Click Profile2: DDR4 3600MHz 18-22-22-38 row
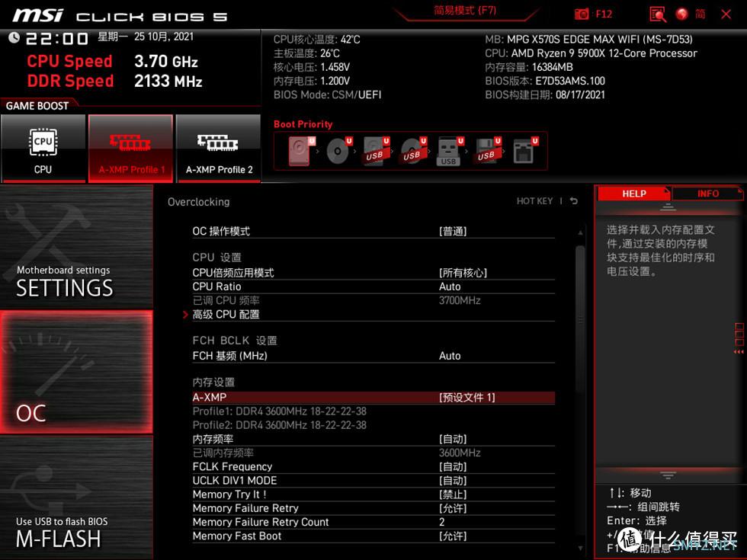This screenshot has width=747, height=560. coord(373,425)
